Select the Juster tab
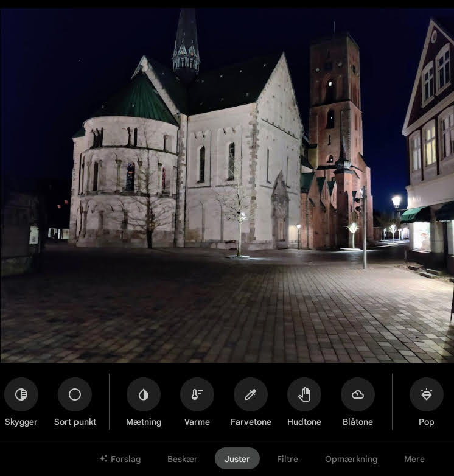 coord(237,458)
